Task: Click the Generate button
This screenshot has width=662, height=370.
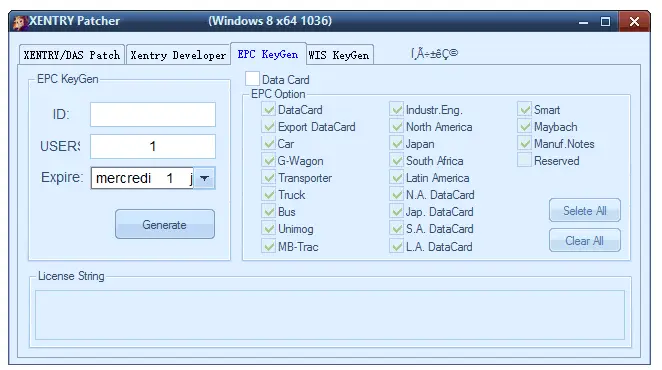Action: tap(165, 224)
